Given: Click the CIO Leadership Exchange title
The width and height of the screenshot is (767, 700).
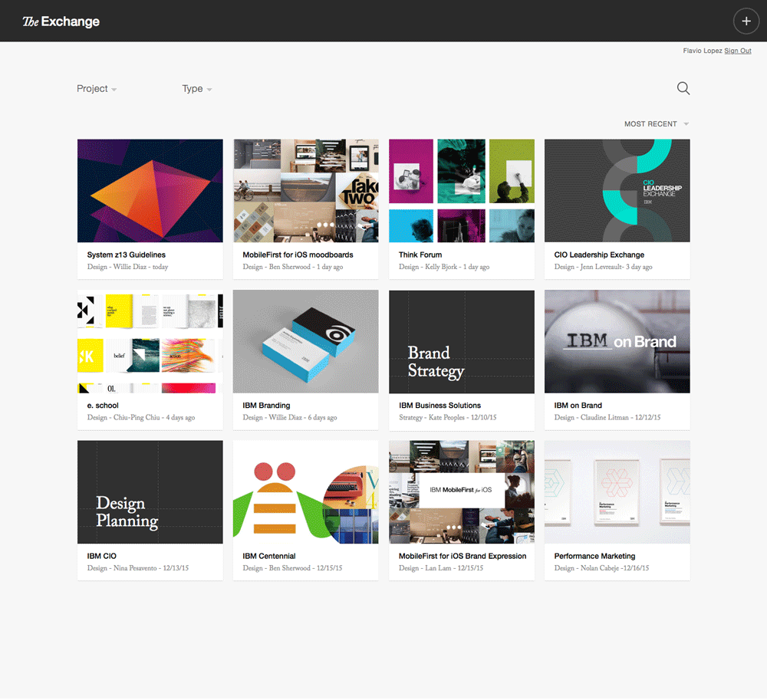Looking at the screenshot, I should click(599, 255).
